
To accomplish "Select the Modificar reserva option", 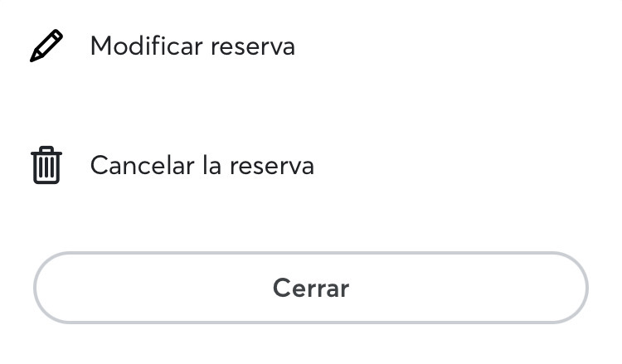I will pyautogui.click(x=192, y=46).
